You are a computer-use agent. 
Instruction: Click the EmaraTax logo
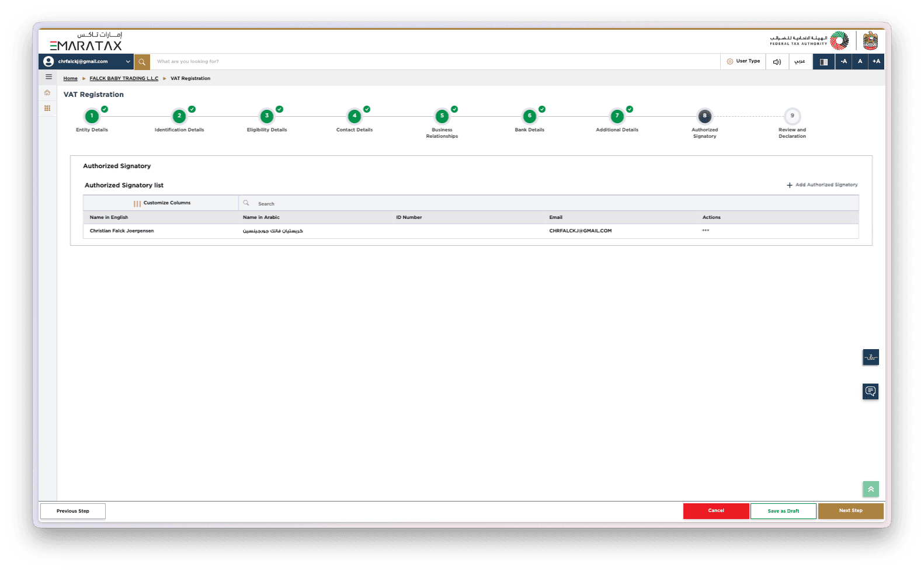coord(86,41)
